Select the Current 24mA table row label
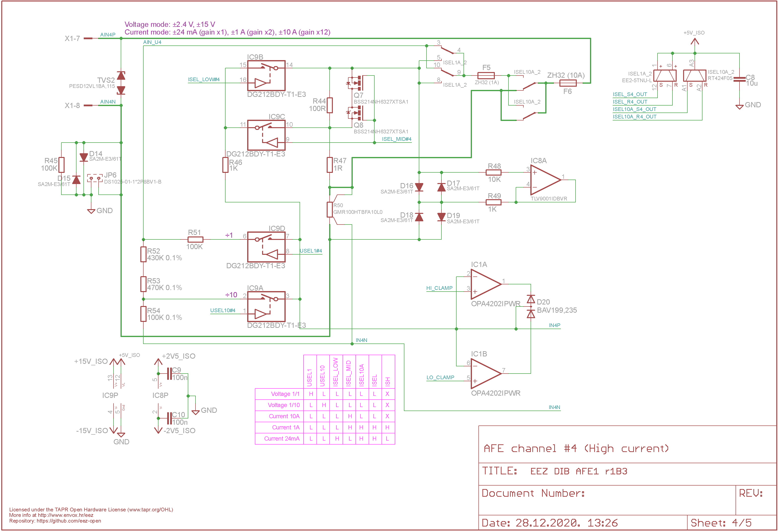This screenshot has width=778, height=532. 282,439
